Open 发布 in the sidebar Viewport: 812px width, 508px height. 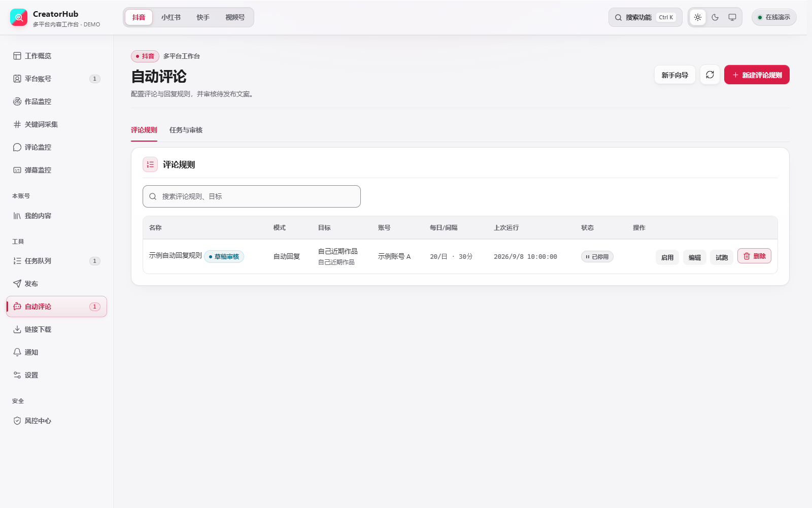56,284
